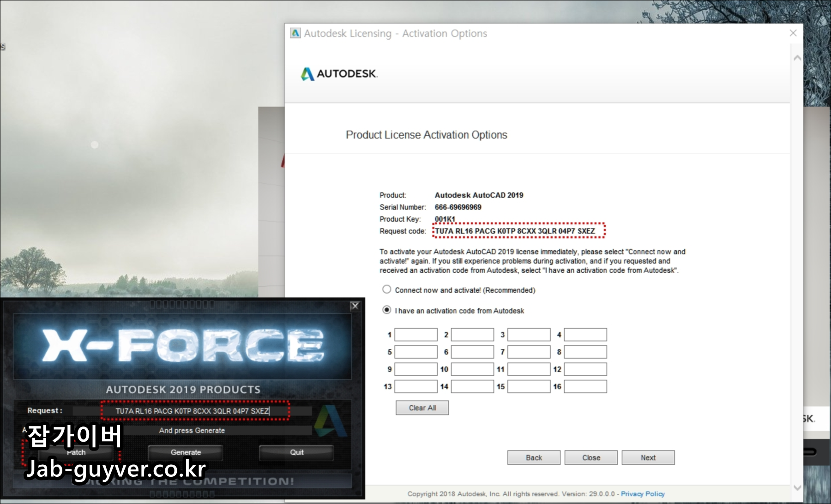Click activation code field 12
This screenshot has width=831, height=504.
pyautogui.click(x=585, y=369)
